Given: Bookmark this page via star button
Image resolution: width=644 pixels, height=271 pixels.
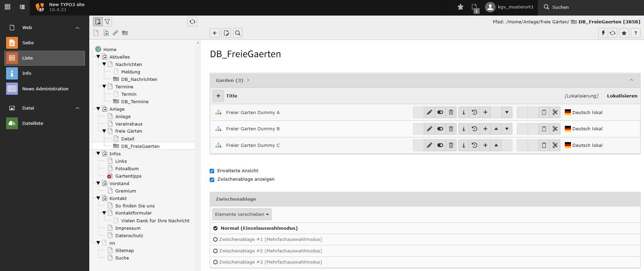Looking at the screenshot, I should (x=624, y=33).
